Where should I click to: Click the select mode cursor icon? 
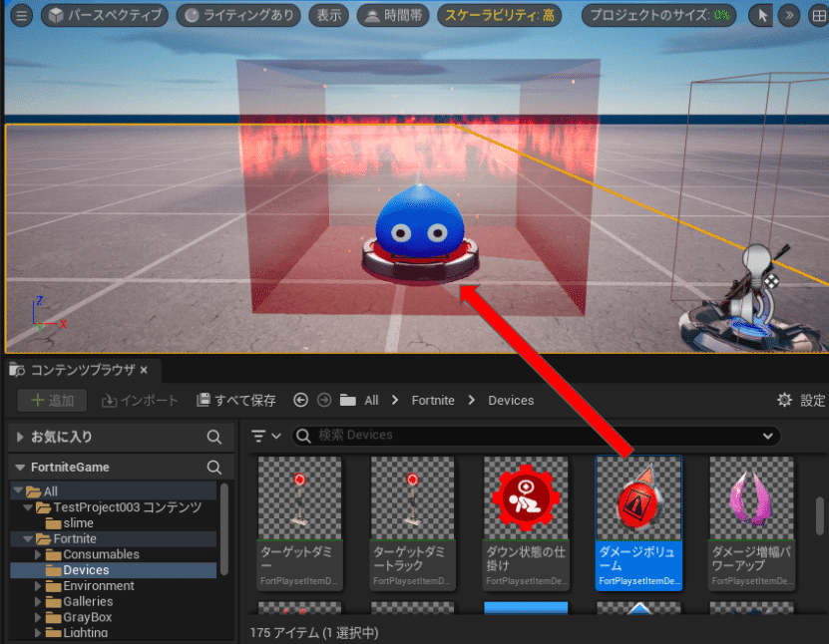coord(762,16)
